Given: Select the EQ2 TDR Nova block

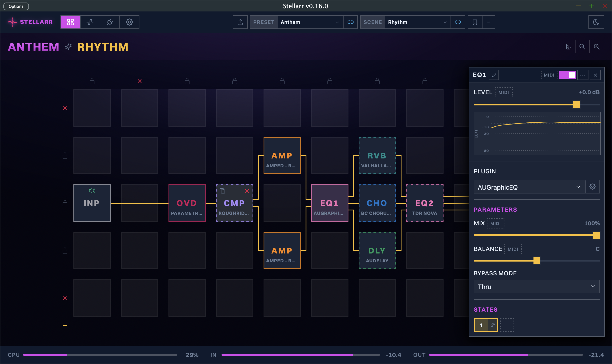Looking at the screenshot, I should [425, 203].
